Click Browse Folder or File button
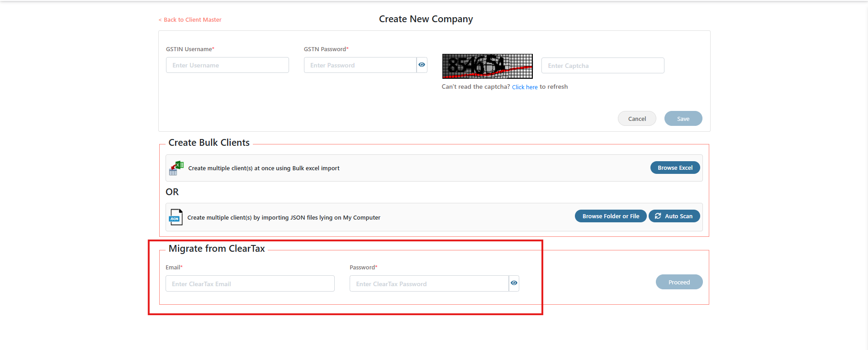This screenshot has height=350, width=868. pyautogui.click(x=611, y=216)
